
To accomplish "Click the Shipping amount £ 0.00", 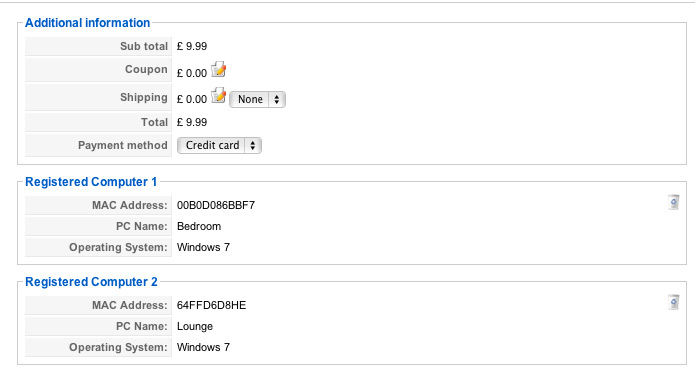I will 191,99.
